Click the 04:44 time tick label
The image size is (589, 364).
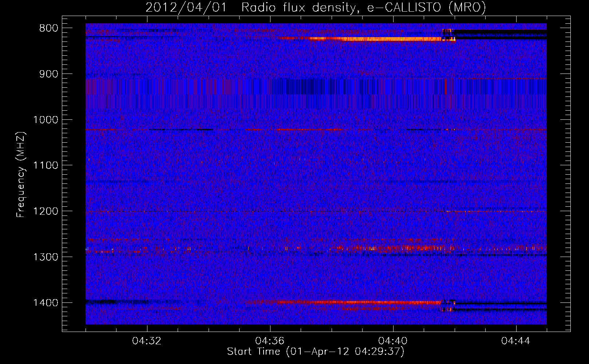pos(516,341)
